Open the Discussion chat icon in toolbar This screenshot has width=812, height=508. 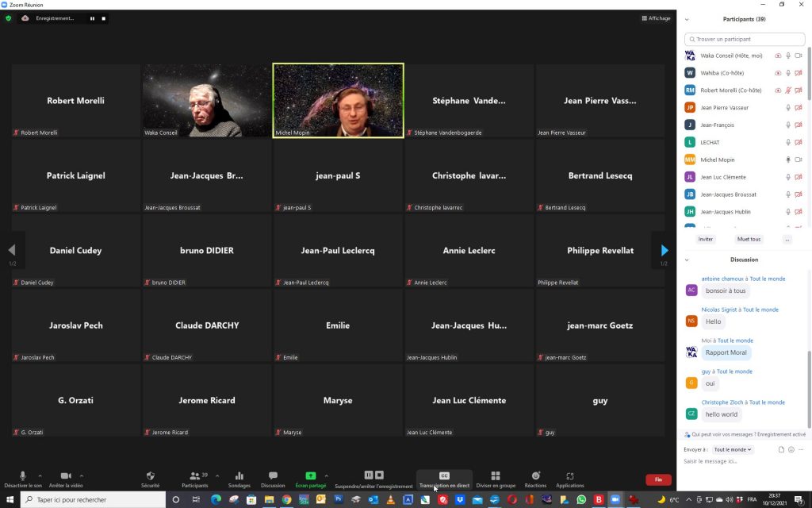click(273, 479)
